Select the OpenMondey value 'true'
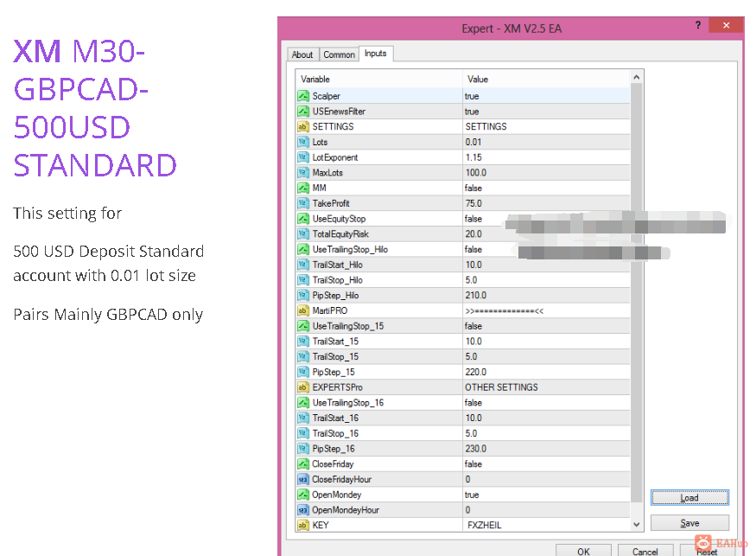Viewport: 756px width, 556px height. 472,495
